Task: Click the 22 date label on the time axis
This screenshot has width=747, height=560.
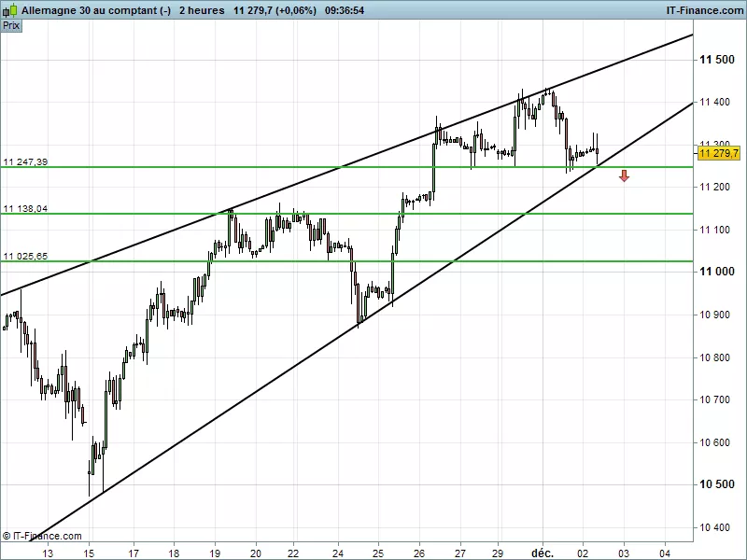Action: coord(293,553)
